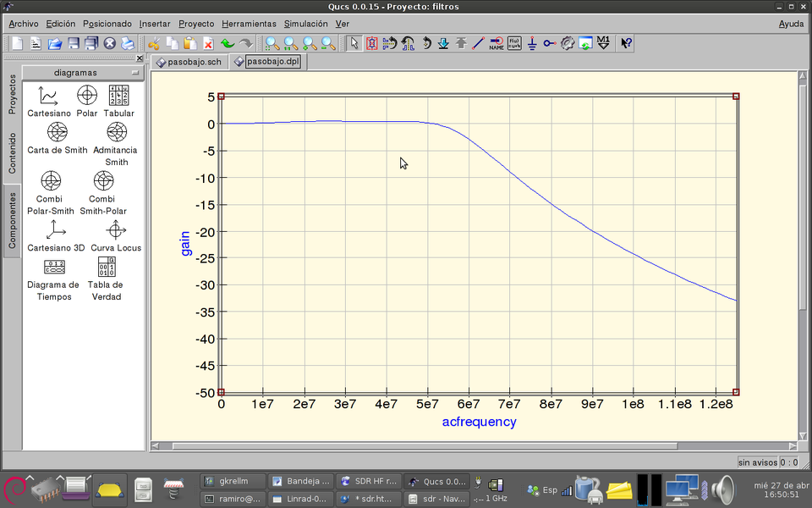Click the insert equation icon

(514, 43)
